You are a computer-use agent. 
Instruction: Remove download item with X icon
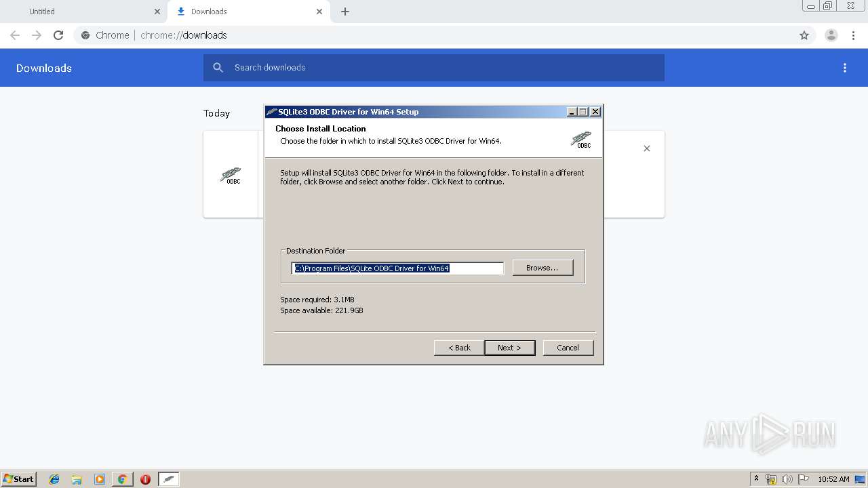[x=647, y=148]
